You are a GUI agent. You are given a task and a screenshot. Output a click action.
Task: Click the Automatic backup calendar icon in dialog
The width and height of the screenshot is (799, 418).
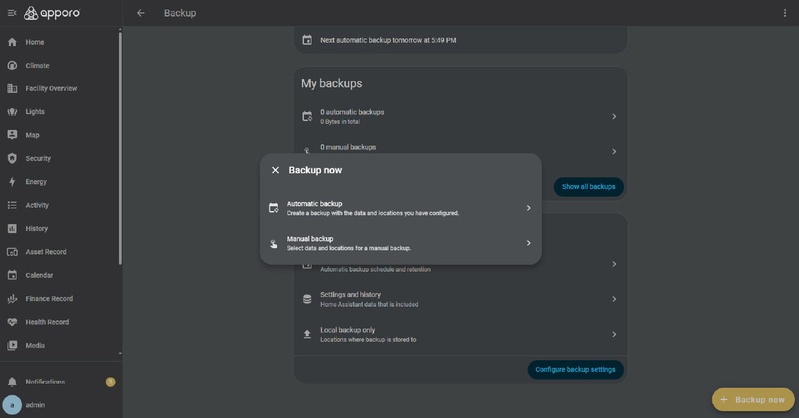(274, 208)
